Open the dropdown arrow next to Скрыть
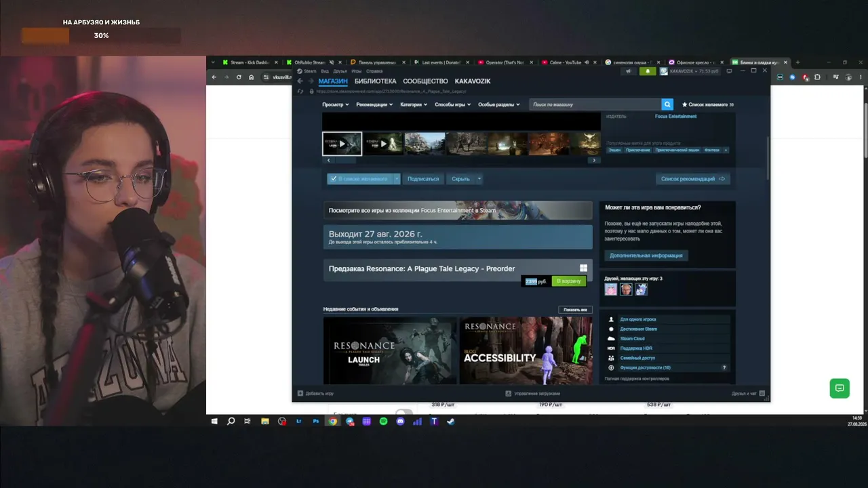This screenshot has width=868, height=488. pos(479,179)
